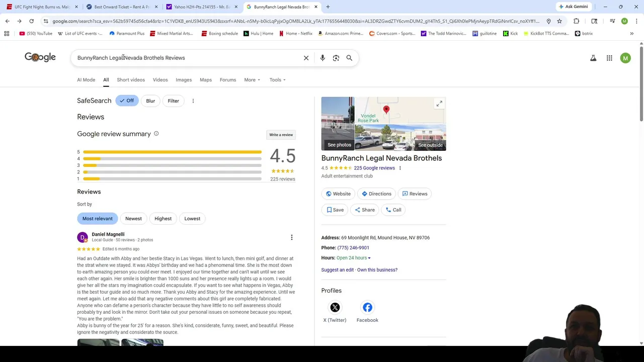
Task: Expand the More search filters dropdown
Action: click(x=252, y=80)
